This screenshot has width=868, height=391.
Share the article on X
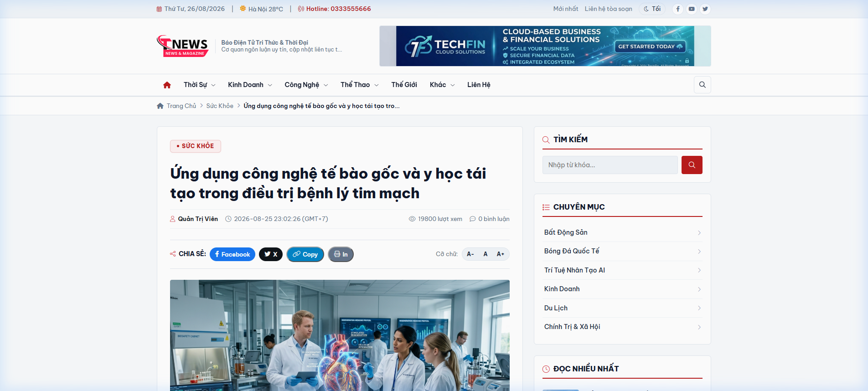pyautogui.click(x=271, y=254)
